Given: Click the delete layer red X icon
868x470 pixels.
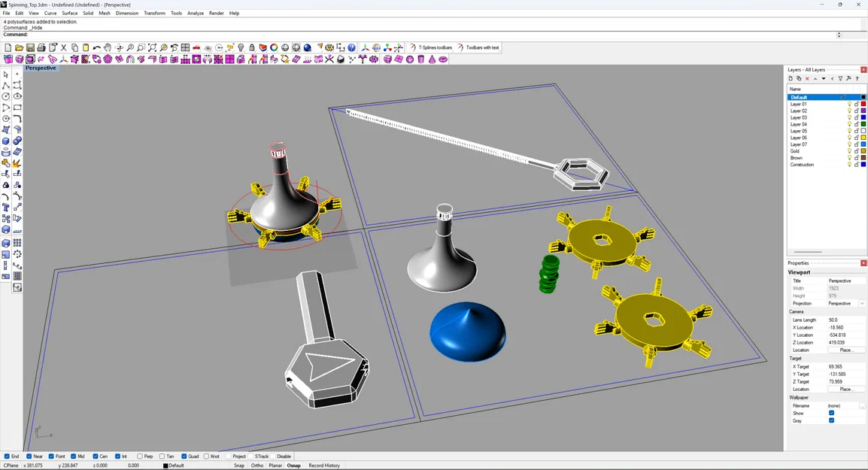Looking at the screenshot, I should click(x=807, y=79).
